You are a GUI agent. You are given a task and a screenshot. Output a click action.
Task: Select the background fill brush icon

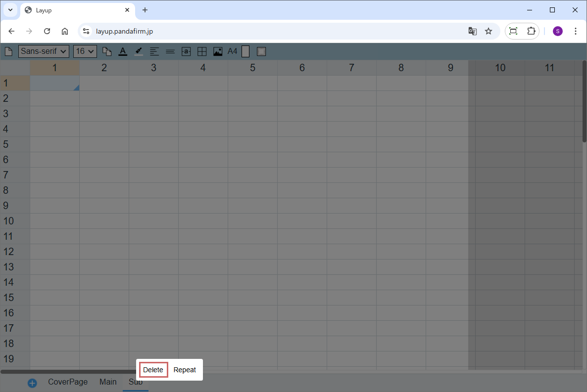[x=139, y=51]
